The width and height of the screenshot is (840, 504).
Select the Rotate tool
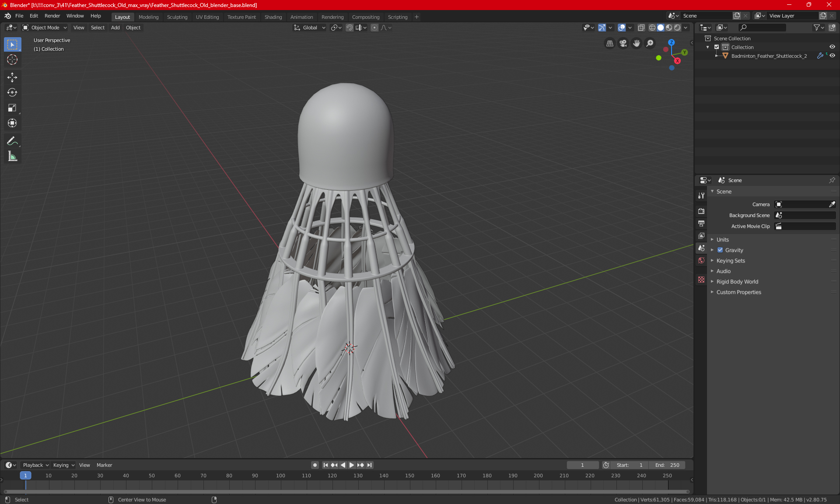click(12, 93)
